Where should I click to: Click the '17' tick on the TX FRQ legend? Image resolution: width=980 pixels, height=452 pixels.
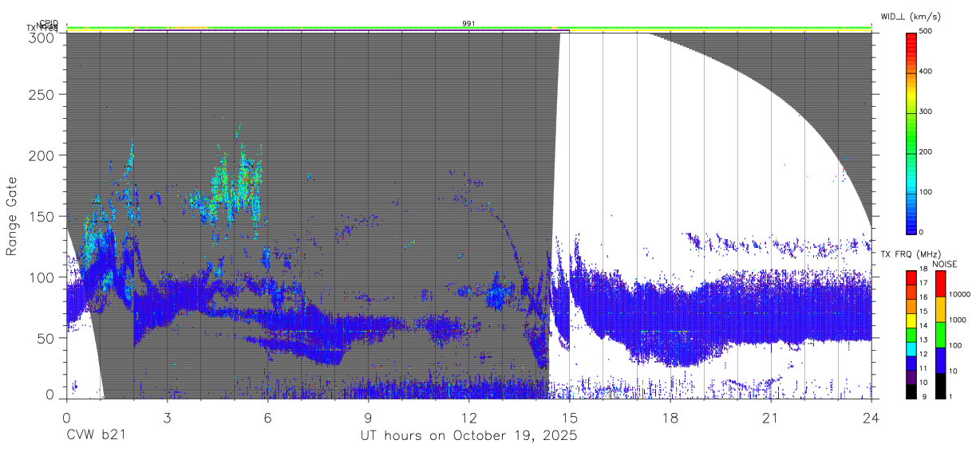pyautogui.click(x=923, y=283)
